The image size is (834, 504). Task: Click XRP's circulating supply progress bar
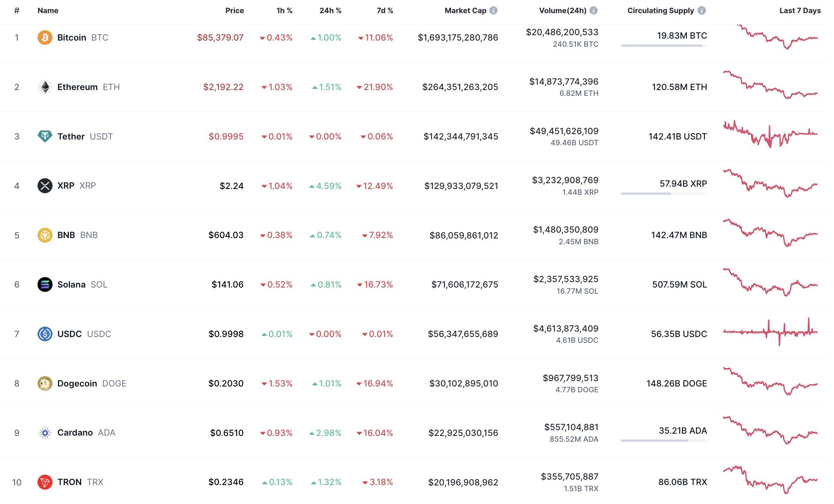click(664, 194)
